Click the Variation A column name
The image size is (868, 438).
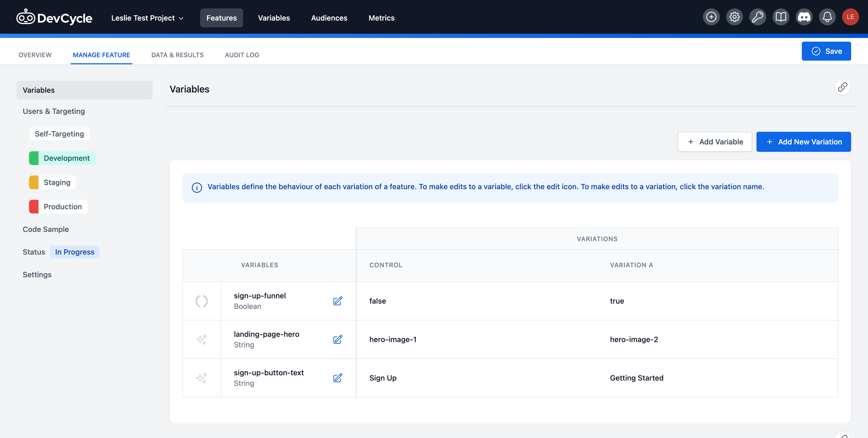coord(631,265)
